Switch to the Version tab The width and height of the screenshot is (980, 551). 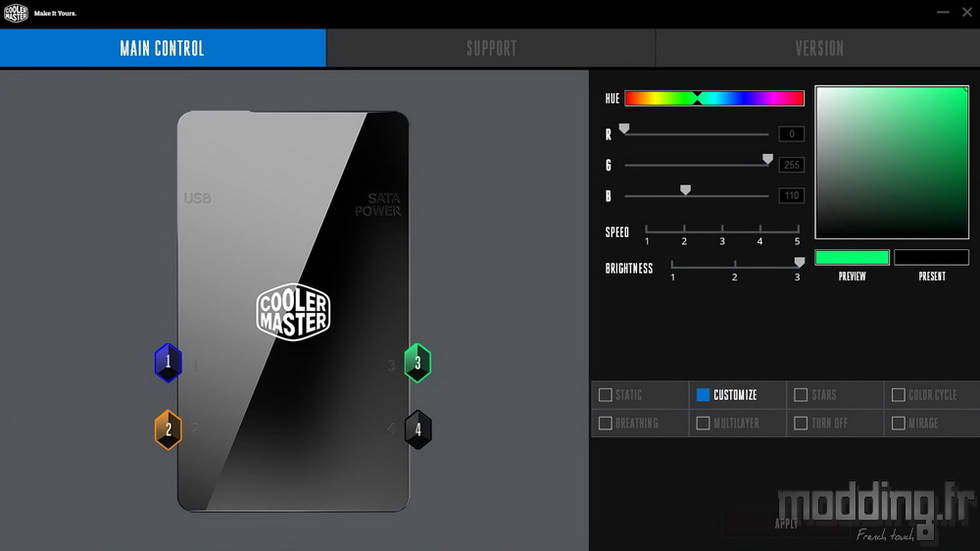[818, 48]
